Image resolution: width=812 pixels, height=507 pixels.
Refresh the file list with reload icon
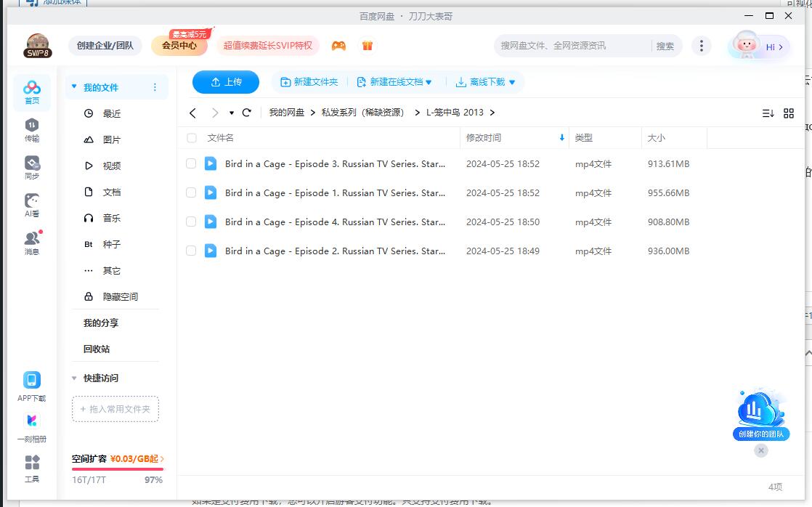246,113
